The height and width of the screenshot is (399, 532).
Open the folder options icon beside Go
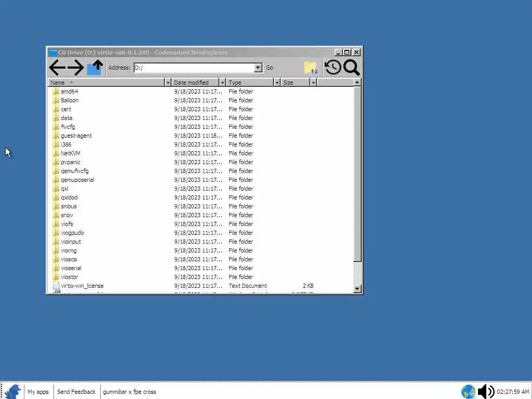[311, 68]
